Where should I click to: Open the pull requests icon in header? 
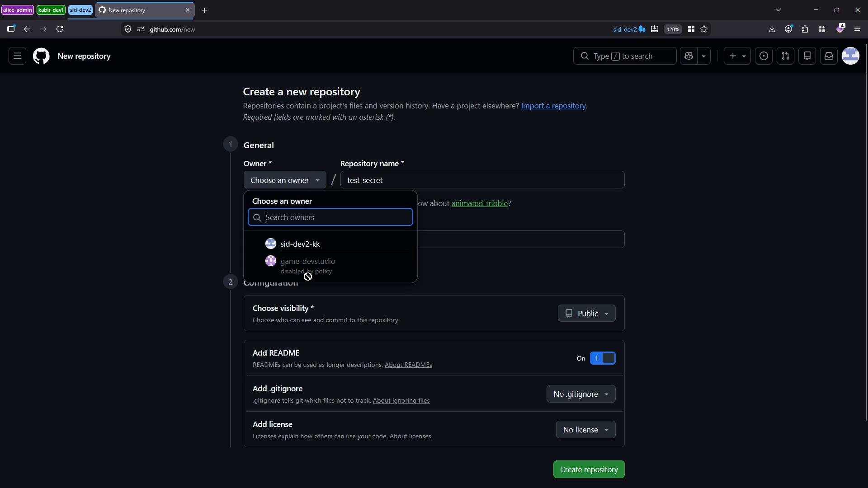coord(785,56)
